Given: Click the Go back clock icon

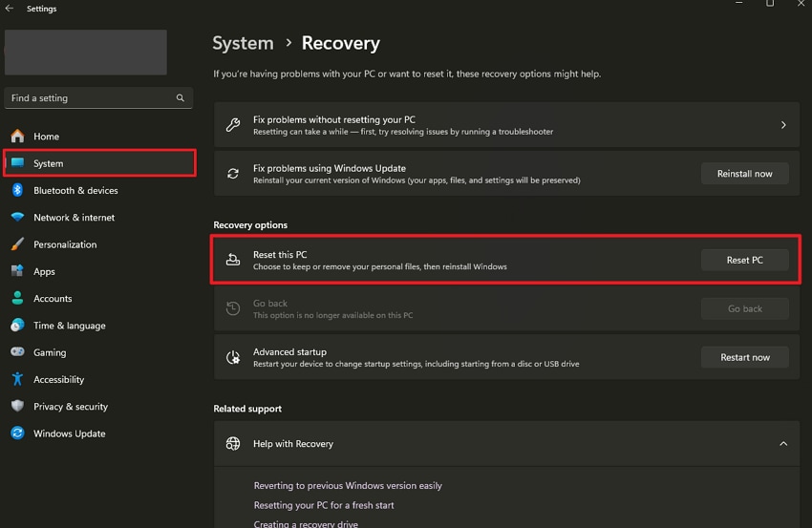Looking at the screenshot, I should 233,308.
